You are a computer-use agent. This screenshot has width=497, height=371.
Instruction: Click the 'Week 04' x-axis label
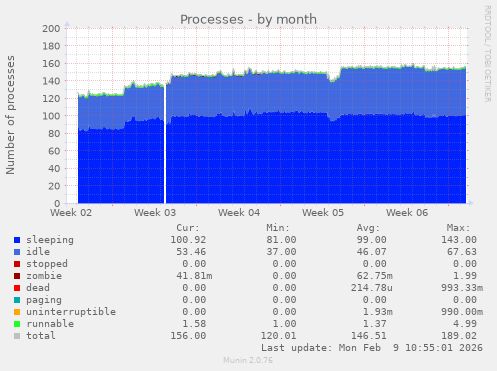(239, 213)
